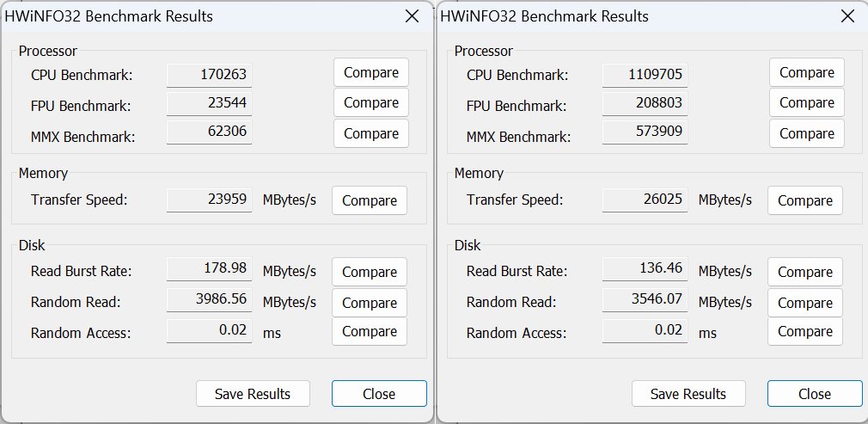Click Close button in right dialog

coord(815,394)
